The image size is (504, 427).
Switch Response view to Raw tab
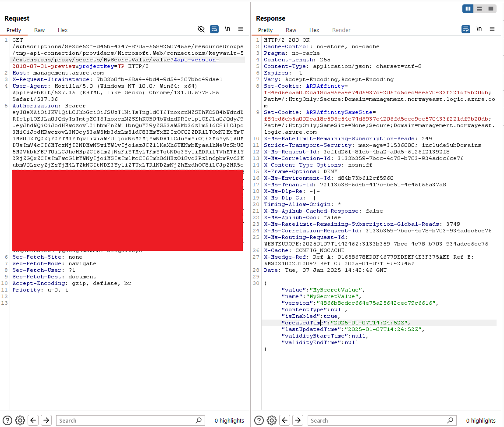tap(291, 30)
